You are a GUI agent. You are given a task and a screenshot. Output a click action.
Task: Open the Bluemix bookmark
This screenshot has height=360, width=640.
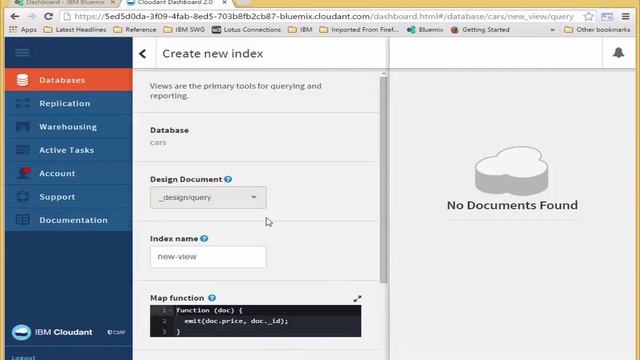pyautogui.click(x=425, y=30)
